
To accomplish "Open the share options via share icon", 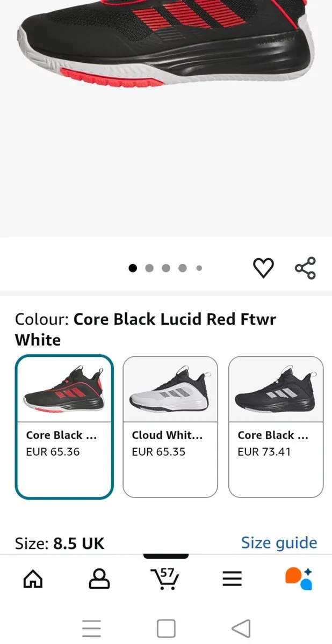I will pos(305,267).
